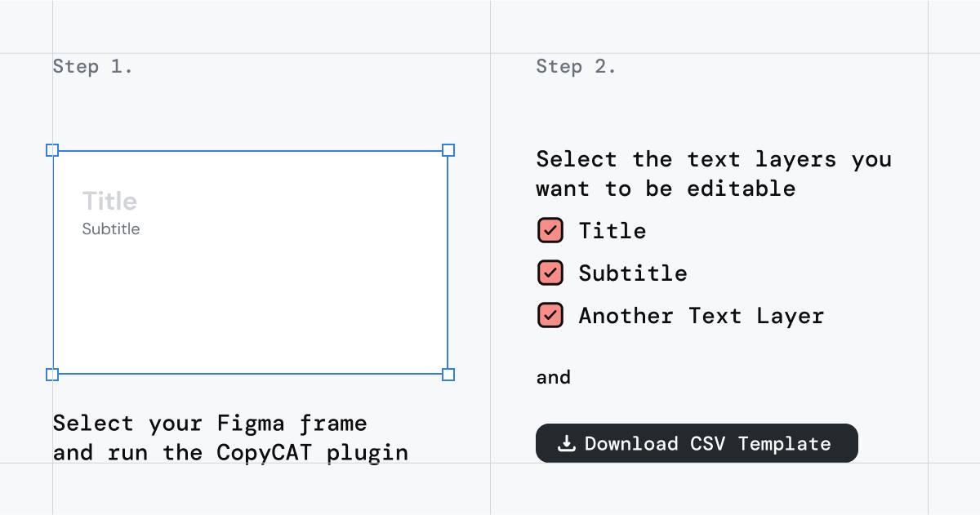Uncheck the Subtitle checkbox
This screenshot has width=980, height=515.
click(x=550, y=273)
